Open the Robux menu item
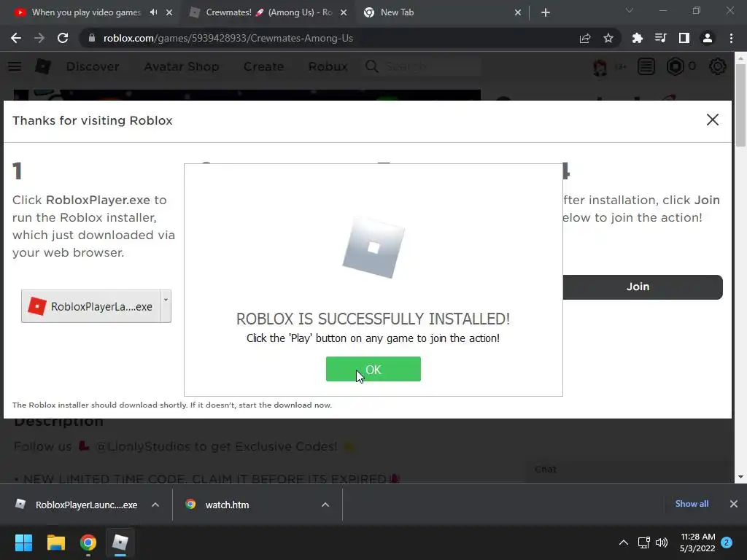This screenshot has width=747, height=560. click(x=328, y=66)
